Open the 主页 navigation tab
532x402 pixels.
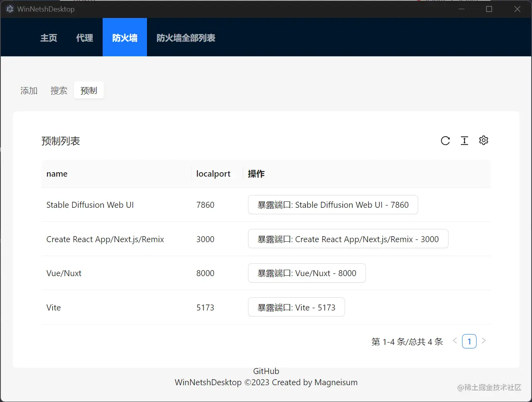point(49,38)
